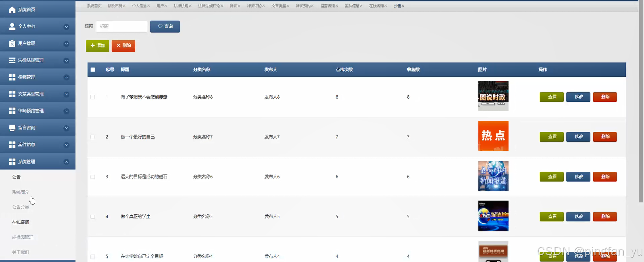The image size is (644, 262).
Task: Click the person icon for 个人中心
Action: tap(12, 26)
